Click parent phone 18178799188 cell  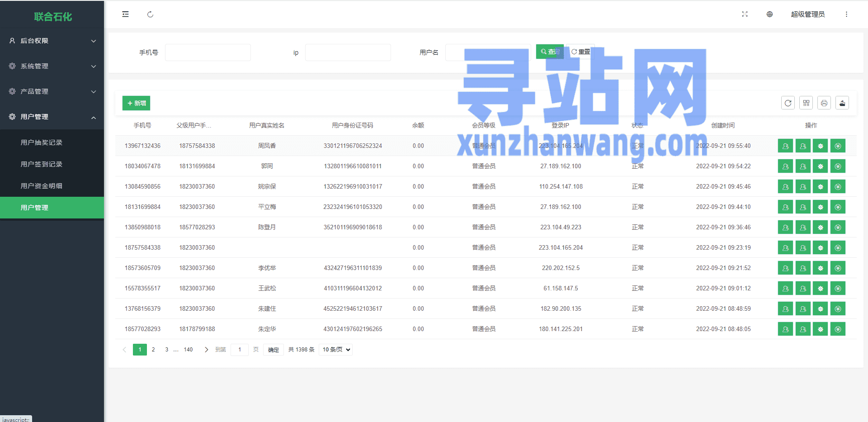197,329
